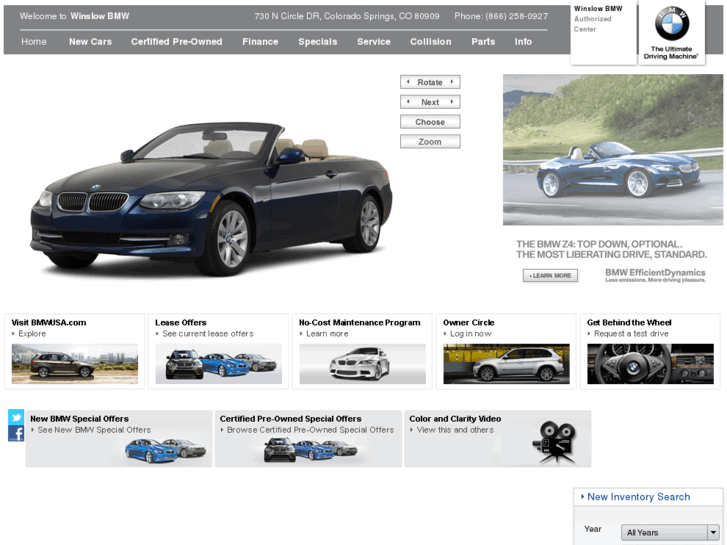Open the Collision menu

click(x=430, y=42)
